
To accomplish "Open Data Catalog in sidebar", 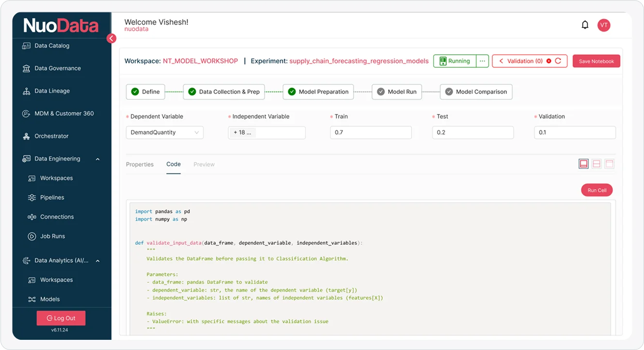I will pos(52,46).
